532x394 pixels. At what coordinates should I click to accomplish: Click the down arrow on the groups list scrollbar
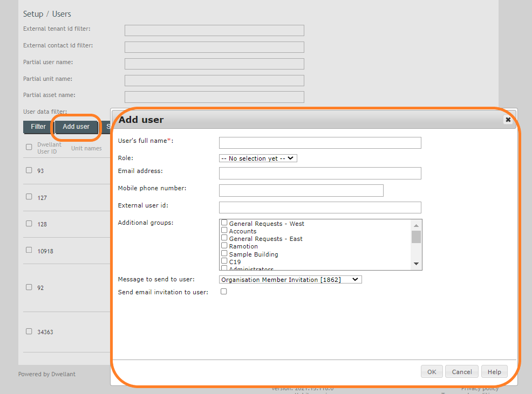click(416, 264)
